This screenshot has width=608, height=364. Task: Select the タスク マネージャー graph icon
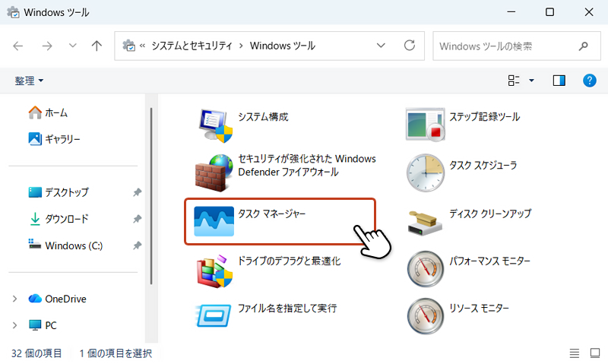(214, 221)
